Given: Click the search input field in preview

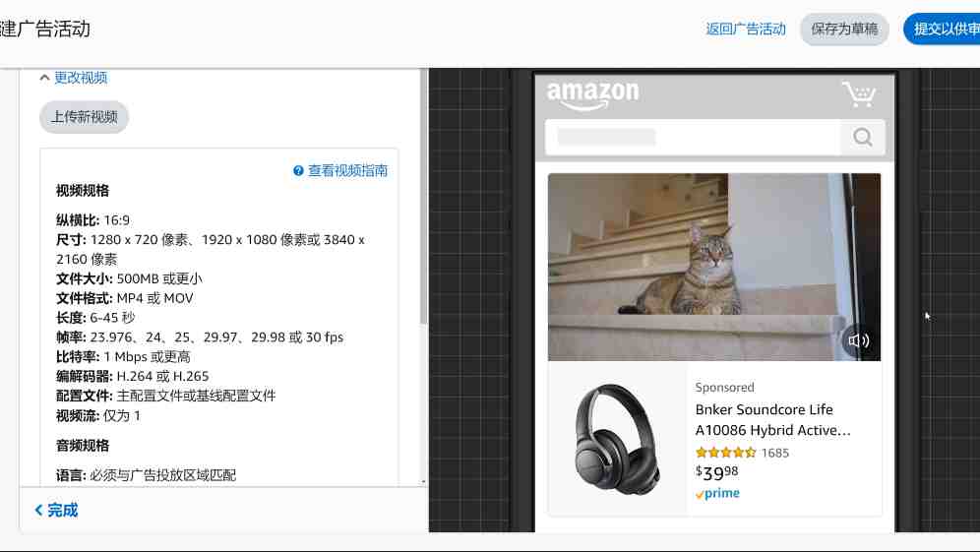Looking at the screenshot, I should coord(693,137).
